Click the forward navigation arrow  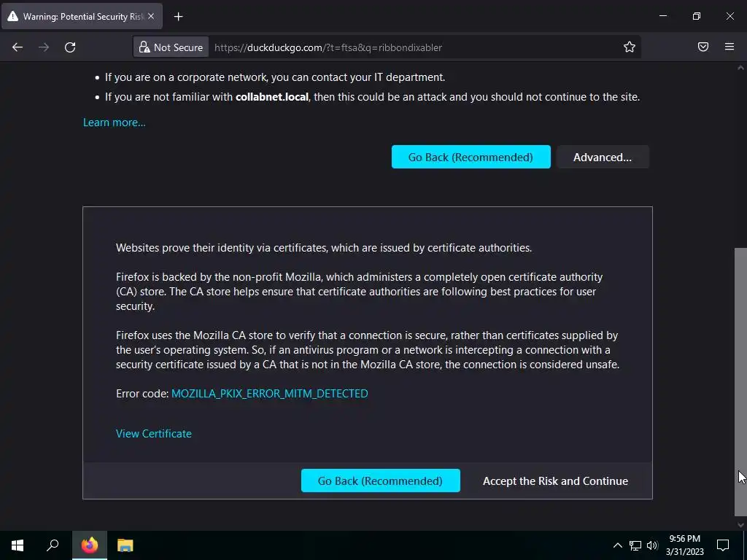(44, 47)
